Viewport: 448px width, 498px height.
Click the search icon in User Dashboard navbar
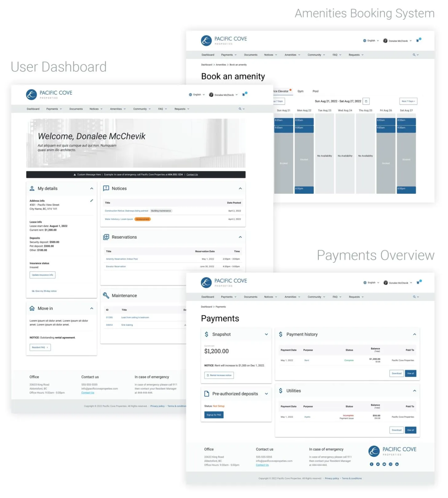(240, 109)
